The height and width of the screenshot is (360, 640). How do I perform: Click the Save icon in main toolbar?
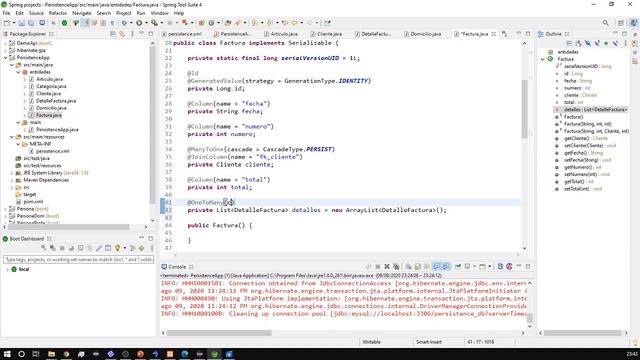pyautogui.click(x=21, y=23)
